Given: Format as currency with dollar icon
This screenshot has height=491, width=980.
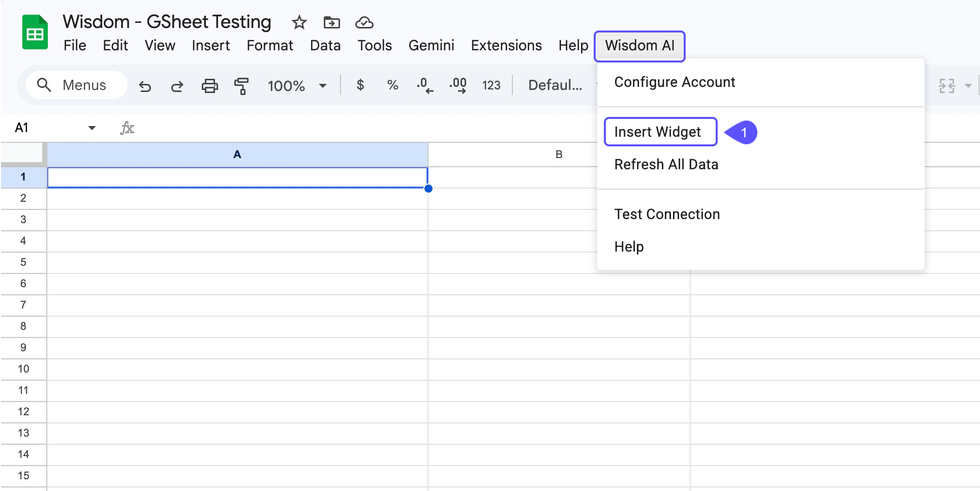Looking at the screenshot, I should [360, 85].
